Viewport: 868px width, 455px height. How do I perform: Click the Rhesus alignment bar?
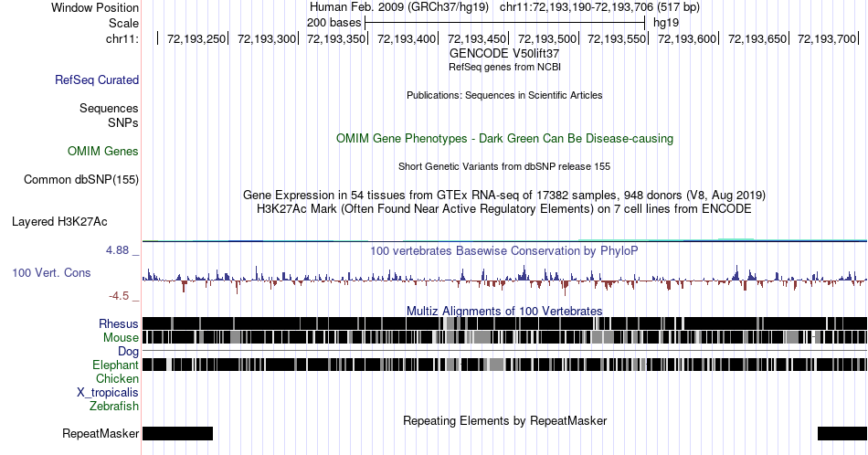coord(504,323)
